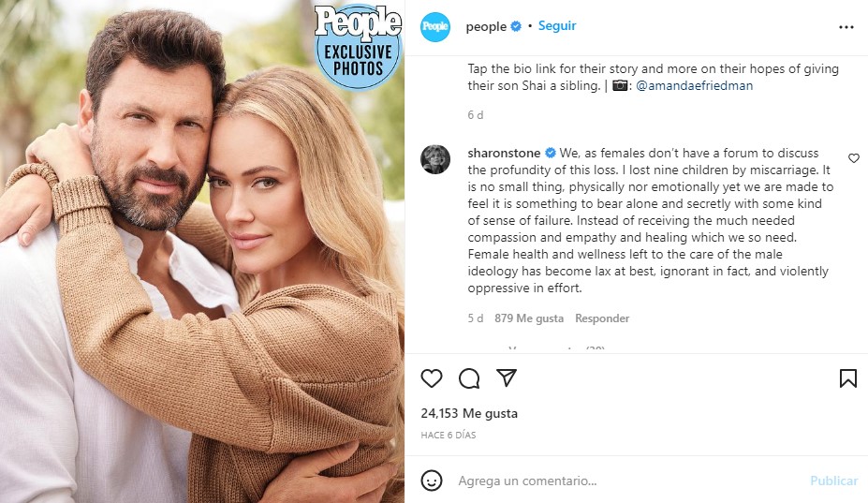Open the list of 24,153 Me gusta
This screenshot has width=868, height=503.
pos(469,413)
